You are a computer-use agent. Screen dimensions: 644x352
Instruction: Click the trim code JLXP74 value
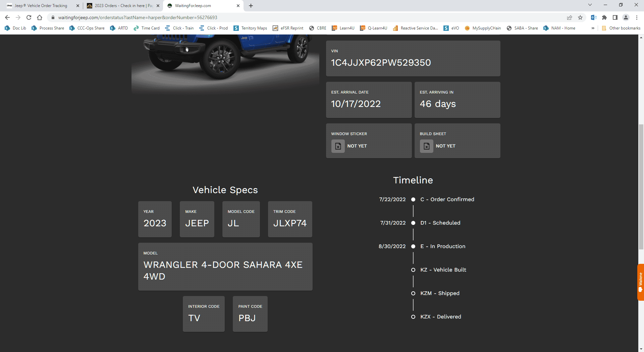tap(290, 223)
